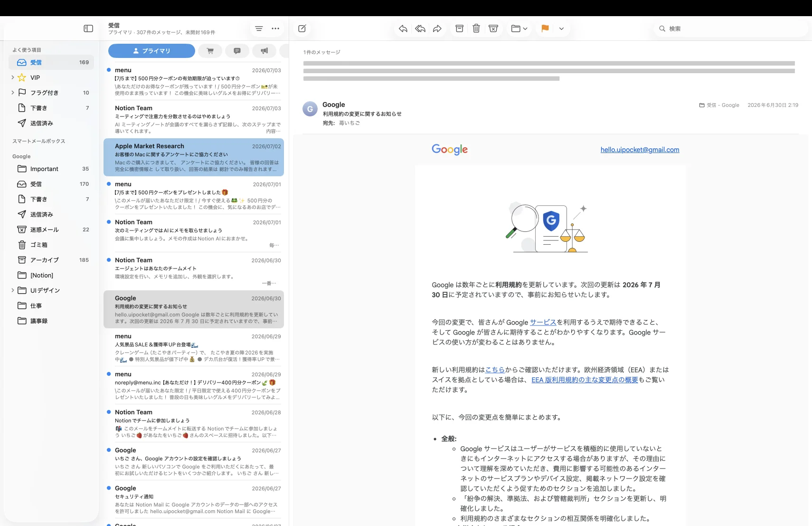The width and height of the screenshot is (812, 526).
Task: Switch to the megaphone promotions tab
Action: (264, 51)
